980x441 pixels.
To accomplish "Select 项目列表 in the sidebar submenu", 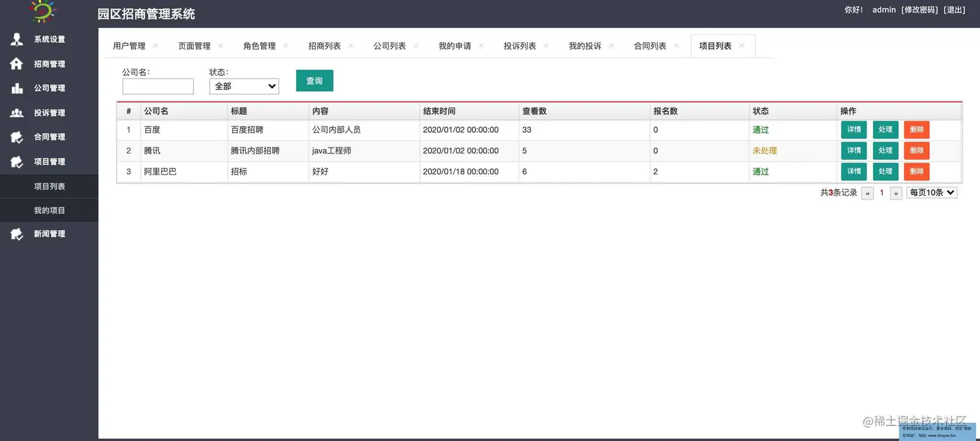I will (x=49, y=187).
